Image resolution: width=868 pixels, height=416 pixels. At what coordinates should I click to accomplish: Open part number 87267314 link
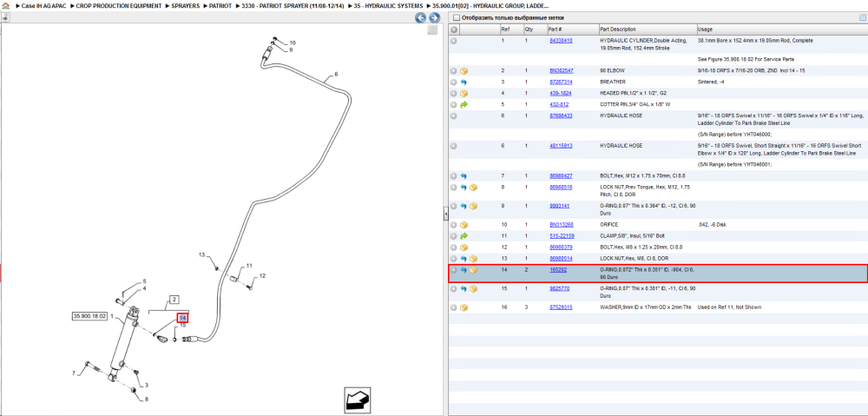(x=561, y=82)
